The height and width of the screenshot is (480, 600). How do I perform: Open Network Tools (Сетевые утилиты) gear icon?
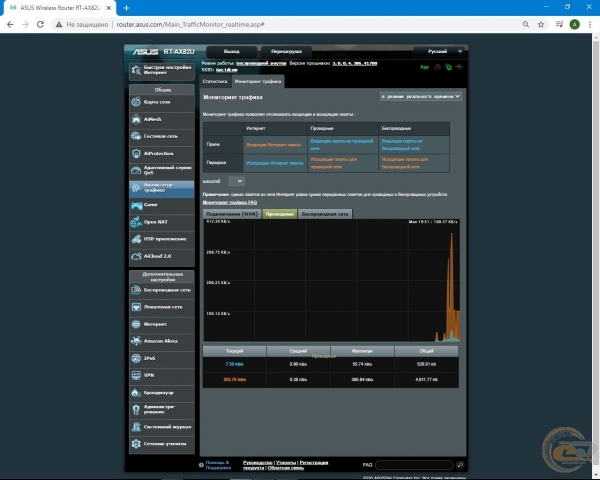tap(136, 444)
